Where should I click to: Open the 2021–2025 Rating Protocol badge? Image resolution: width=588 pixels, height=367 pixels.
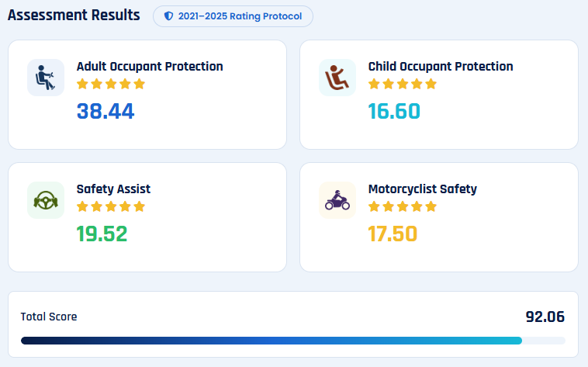[x=233, y=16]
